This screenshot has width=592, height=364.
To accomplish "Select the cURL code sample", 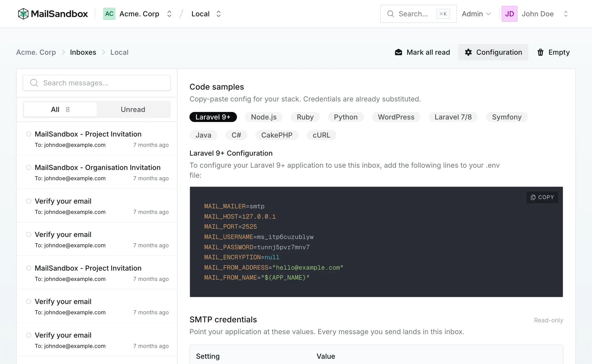I will tap(321, 135).
